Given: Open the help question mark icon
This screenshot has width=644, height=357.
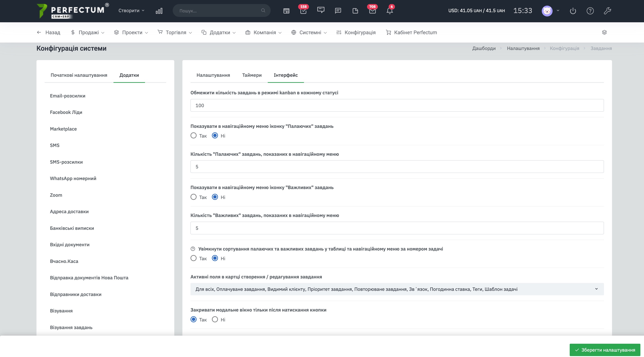Looking at the screenshot, I should point(590,11).
